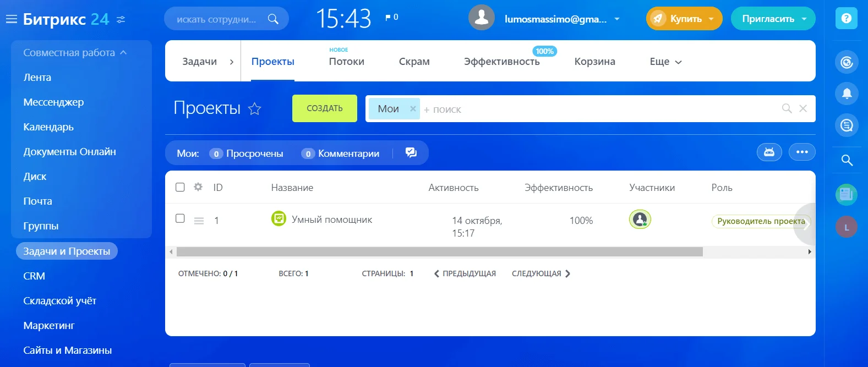
Task: Remove the Мои filter chip
Action: coord(413,109)
